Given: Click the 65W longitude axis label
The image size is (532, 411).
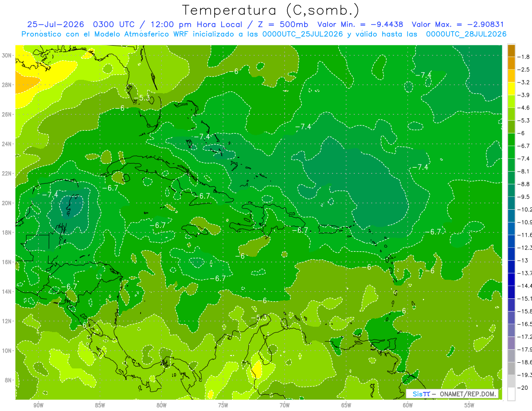Looking at the screenshot, I should point(346,405).
